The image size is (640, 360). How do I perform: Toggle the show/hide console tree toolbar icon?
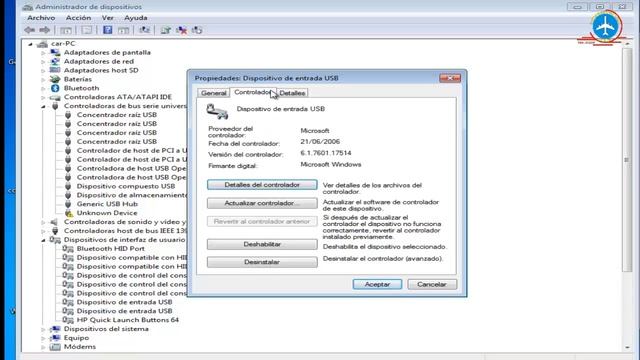click(x=66, y=30)
